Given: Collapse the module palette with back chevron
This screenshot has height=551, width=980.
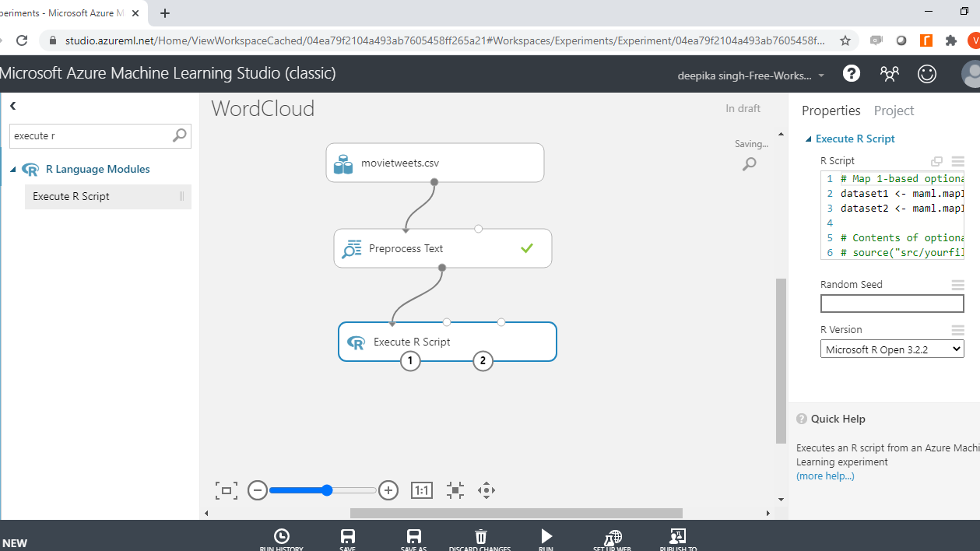Looking at the screenshot, I should pyautogui.click(x=12, y=106).
